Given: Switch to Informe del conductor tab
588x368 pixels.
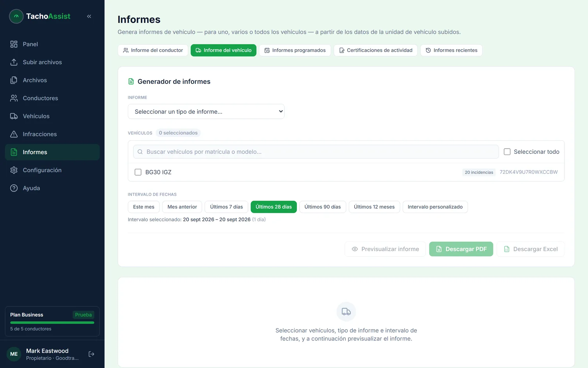Looking at the screenshot, I should [153, 50].
